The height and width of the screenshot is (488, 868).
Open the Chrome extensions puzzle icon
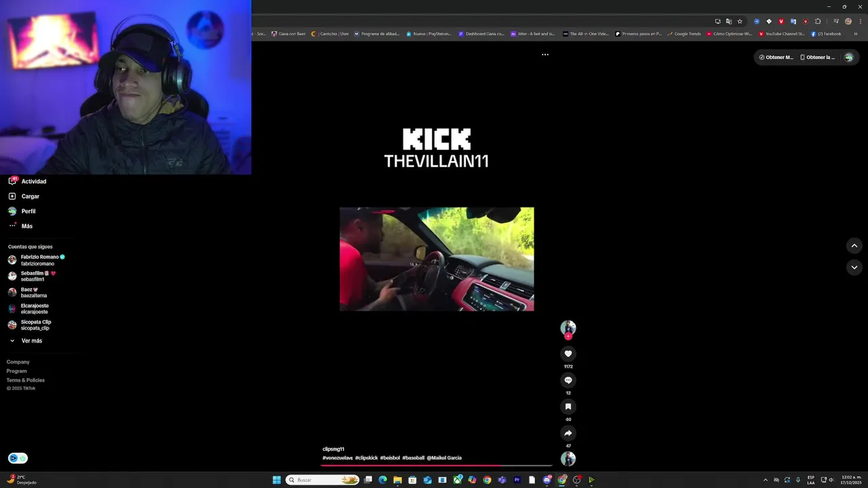818,21
